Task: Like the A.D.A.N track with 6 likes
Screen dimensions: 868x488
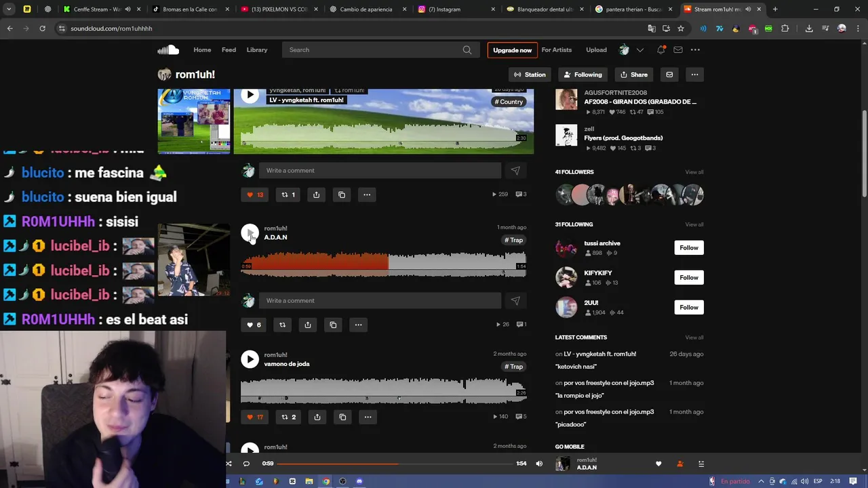Action: point(254,325)
